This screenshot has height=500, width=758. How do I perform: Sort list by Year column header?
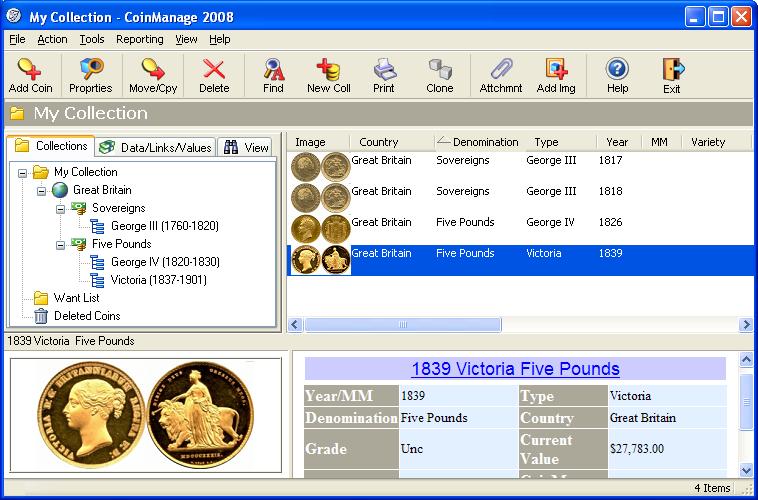point(618,142)
